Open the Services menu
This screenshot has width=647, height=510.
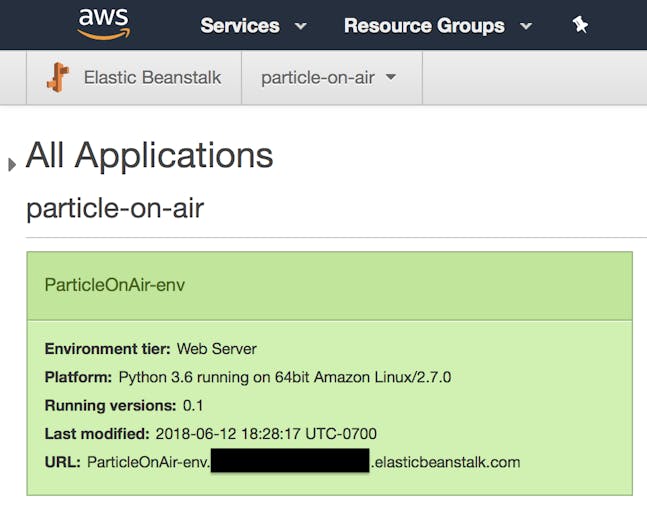click(240, 26)
